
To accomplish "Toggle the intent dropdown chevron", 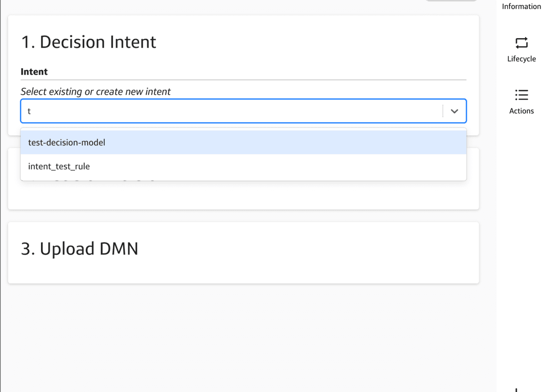I will [x=454, y=111].
